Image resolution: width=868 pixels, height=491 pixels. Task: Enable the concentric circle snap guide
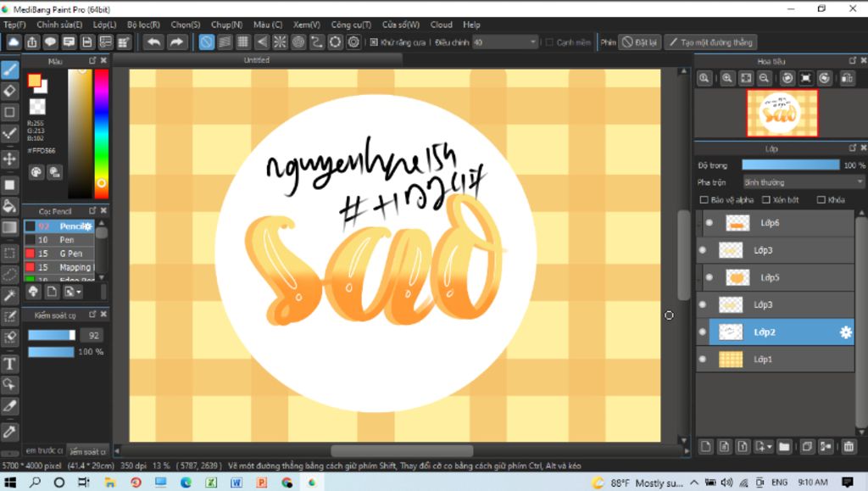(x=298, y=42)
